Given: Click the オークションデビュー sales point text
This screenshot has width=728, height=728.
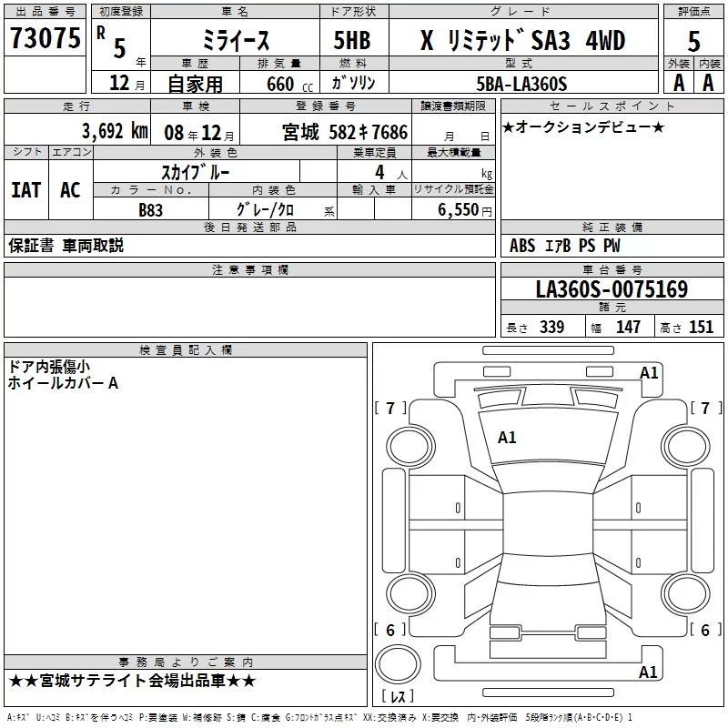Looking at the screenshot, I should 582,126.
